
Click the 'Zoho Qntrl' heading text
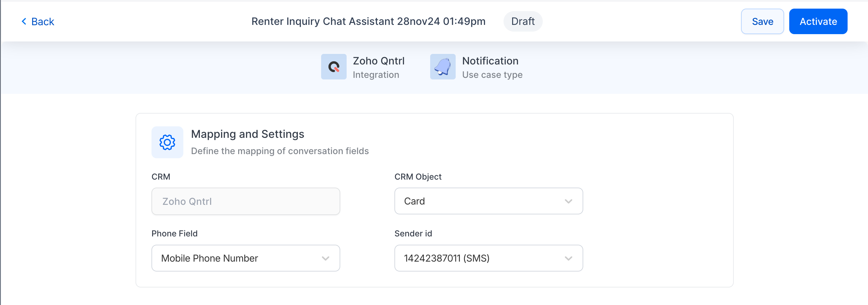[x=379, y=61]
